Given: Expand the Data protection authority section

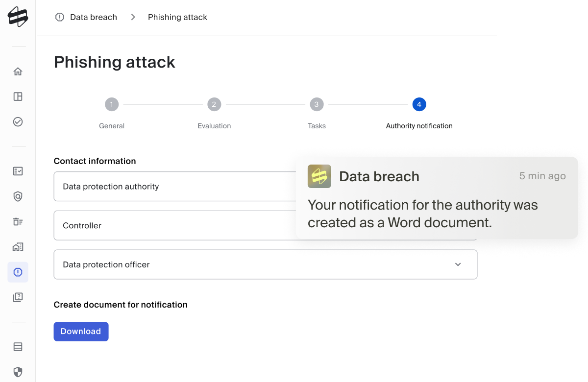Looking at the screenshot, I should [x=174, y=186].
